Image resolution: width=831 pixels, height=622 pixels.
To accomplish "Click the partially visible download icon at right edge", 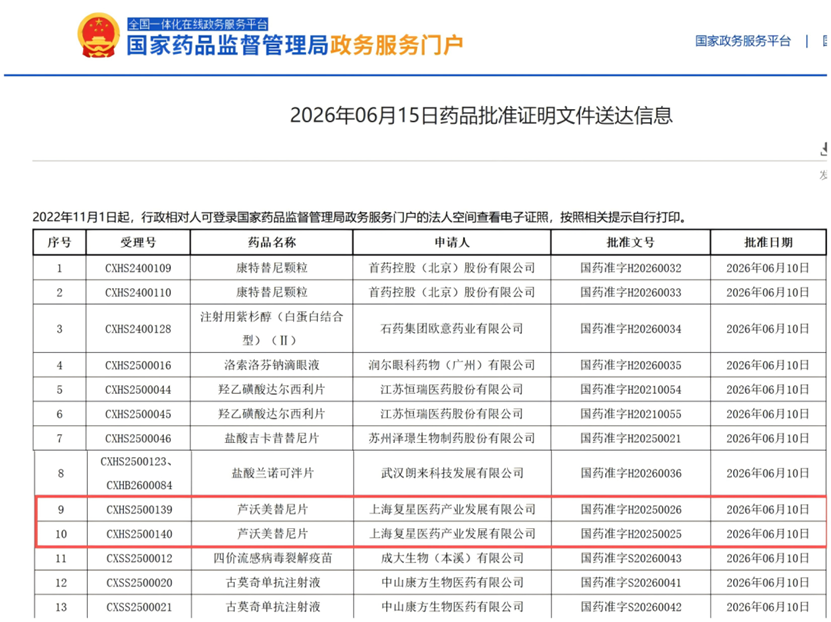I will pos(824,149).
